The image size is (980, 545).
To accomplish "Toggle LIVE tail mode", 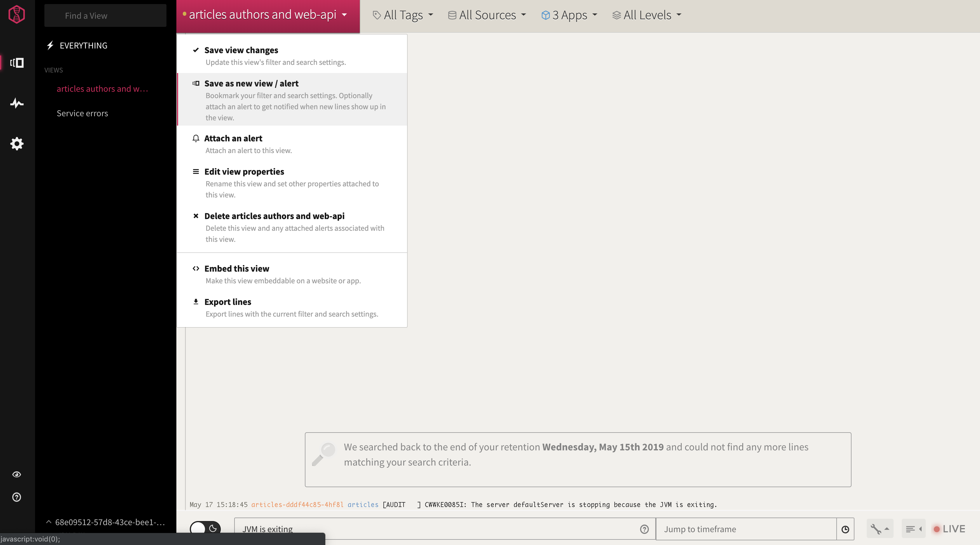I will [950, 529].
